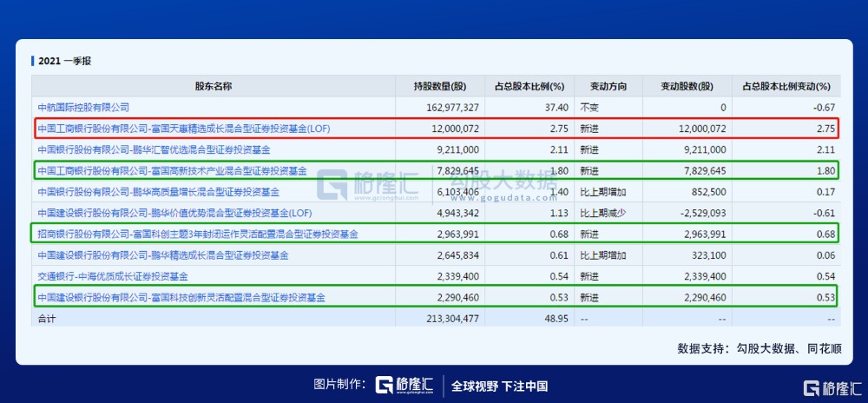This screenshot has height=403, width=868.
Task: Click the 持股数量(股) column header
Action: pos(440,86)
